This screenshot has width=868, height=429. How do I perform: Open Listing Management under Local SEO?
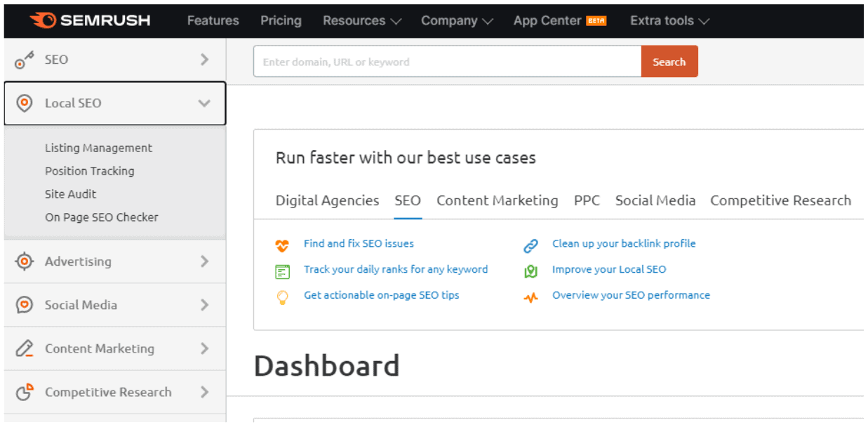coord(98,148)
